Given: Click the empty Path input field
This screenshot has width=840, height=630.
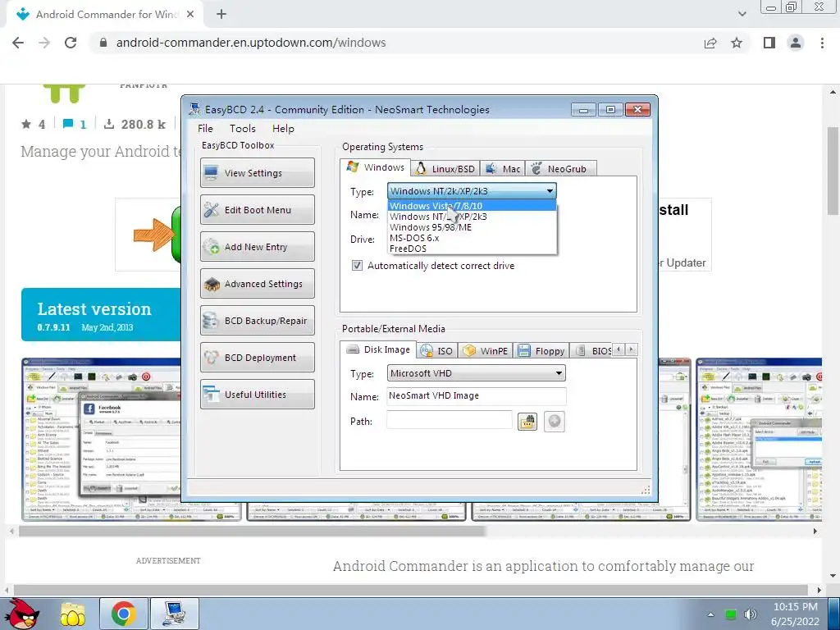Looking at the screenshot, I should (449, 421).
